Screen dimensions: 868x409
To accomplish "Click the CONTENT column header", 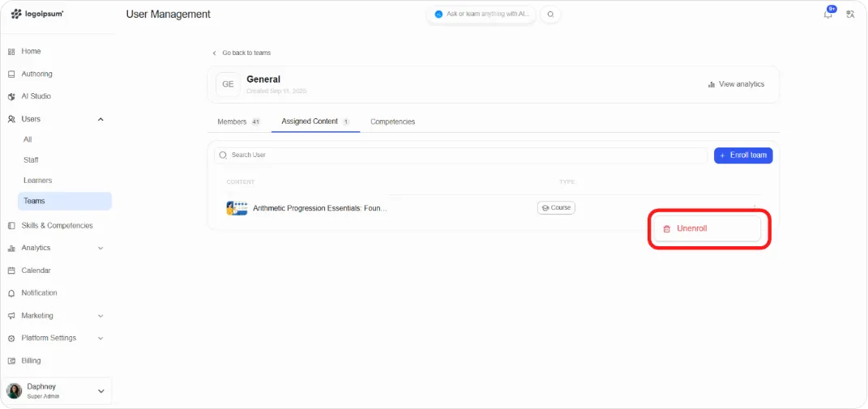I will click(x=240, y=182).
